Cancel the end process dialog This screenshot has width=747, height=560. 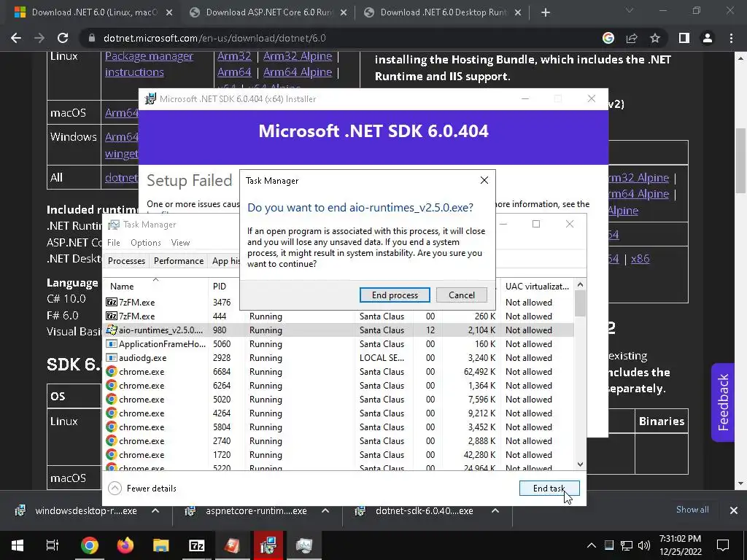tap(461, 295)
